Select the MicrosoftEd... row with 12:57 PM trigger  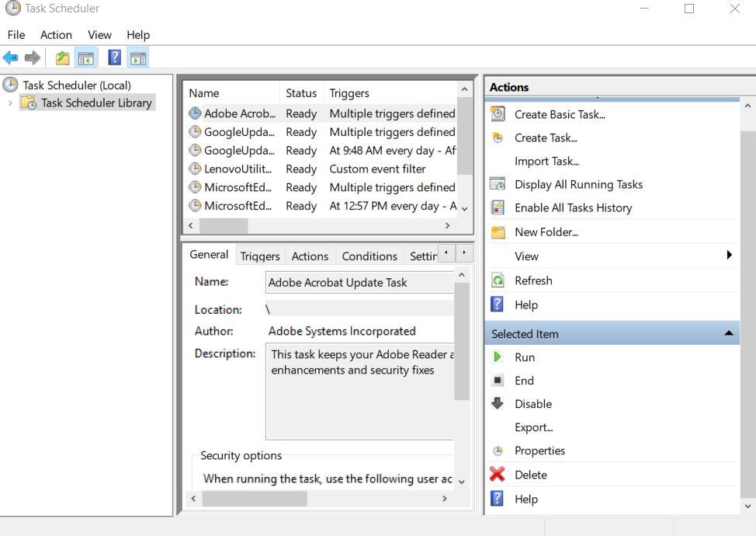[321, 206]
